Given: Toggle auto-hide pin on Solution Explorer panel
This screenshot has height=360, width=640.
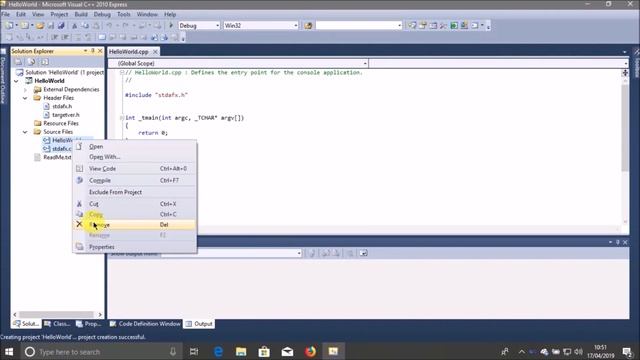Looking at the screenshot, I should [x=93, y=51].
